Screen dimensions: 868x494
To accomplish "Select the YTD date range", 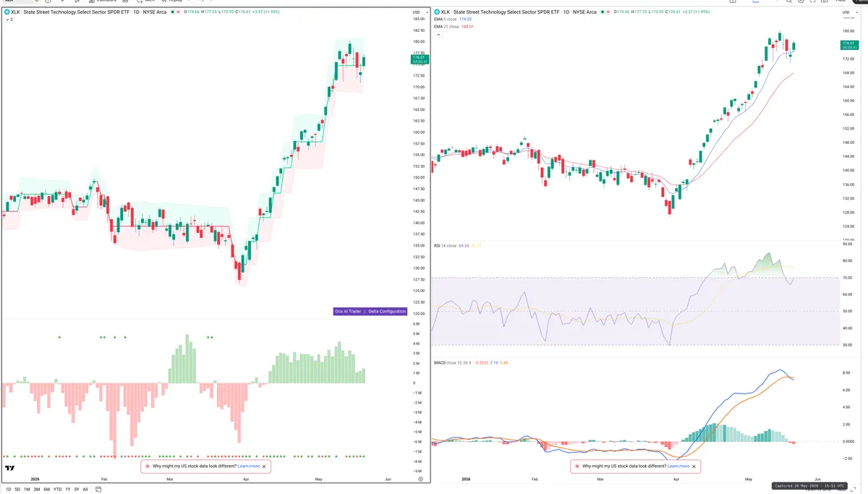I will tap(58, 490).
